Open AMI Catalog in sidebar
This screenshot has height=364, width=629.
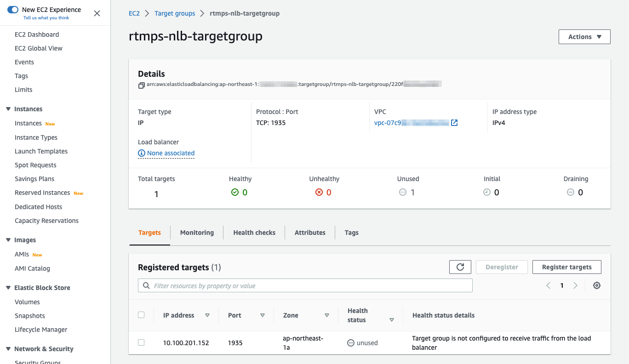click(32, 268)
